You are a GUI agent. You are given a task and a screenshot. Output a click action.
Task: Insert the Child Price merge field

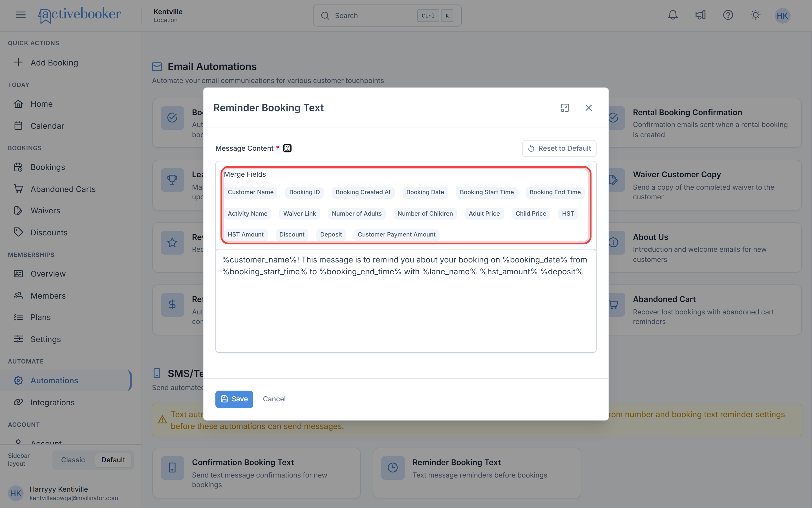click(x=531, y=214)
